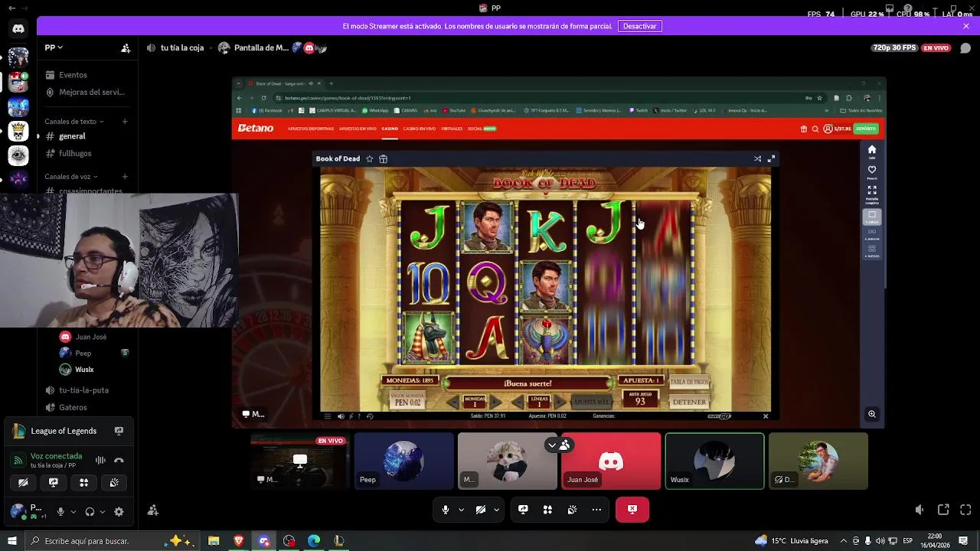Select the cat avatar participant tile
This screenshot has width=980, height=551.
508,461
